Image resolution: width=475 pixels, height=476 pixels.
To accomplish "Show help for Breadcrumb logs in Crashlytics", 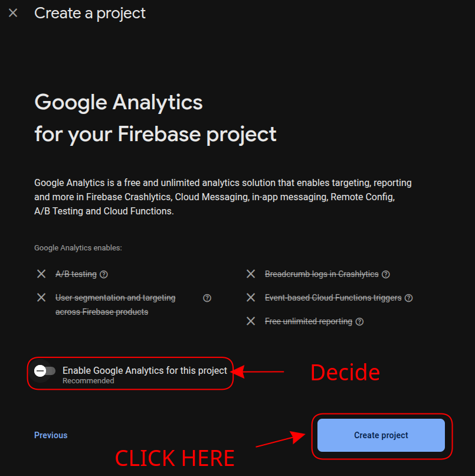I will 386,274.
